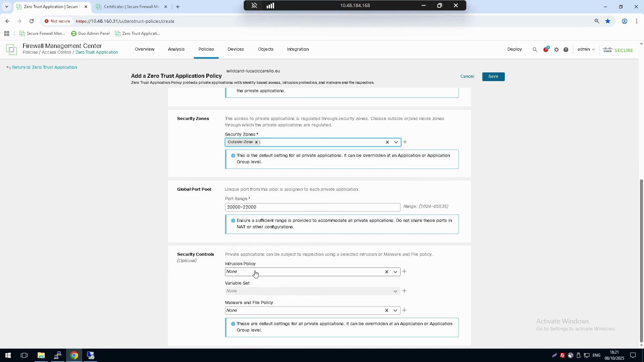Click the Port Range input field
Image resolution: width=644 pixels, height=362 pixels.
tap(313, 207)
